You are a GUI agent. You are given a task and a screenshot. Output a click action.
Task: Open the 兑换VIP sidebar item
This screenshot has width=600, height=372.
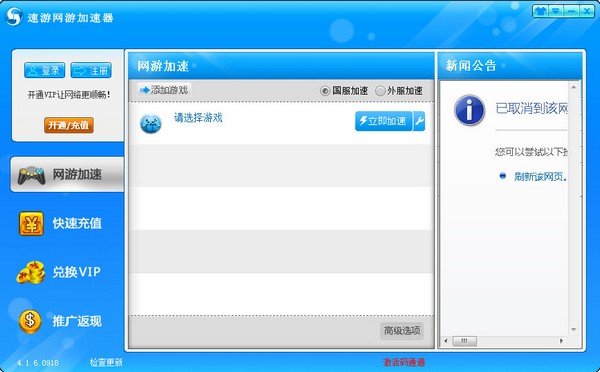click(x=60, y=272)
